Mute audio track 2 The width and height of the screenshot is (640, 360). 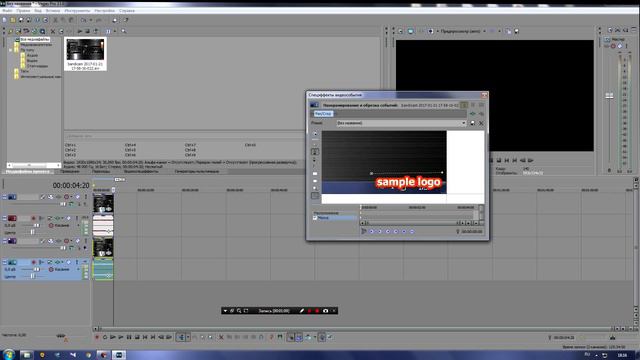pos(69,218)
